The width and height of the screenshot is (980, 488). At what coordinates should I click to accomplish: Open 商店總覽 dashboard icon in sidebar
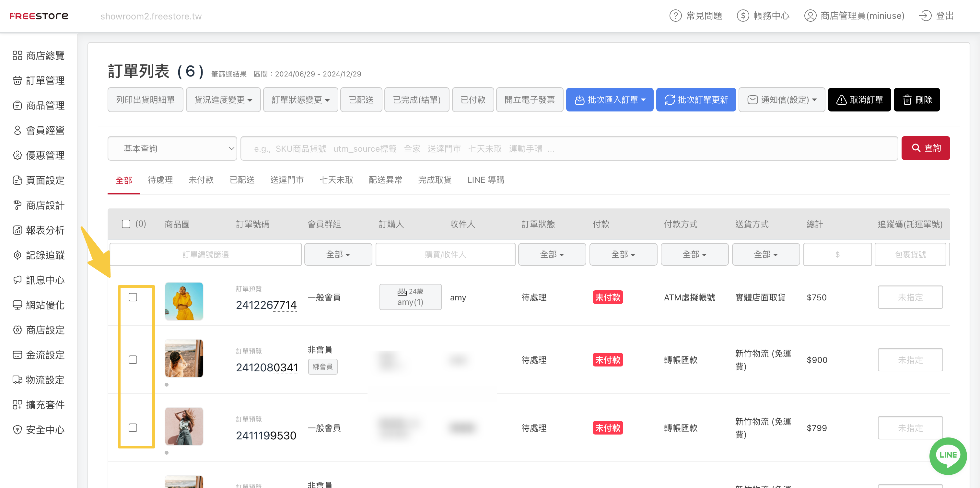17,55
